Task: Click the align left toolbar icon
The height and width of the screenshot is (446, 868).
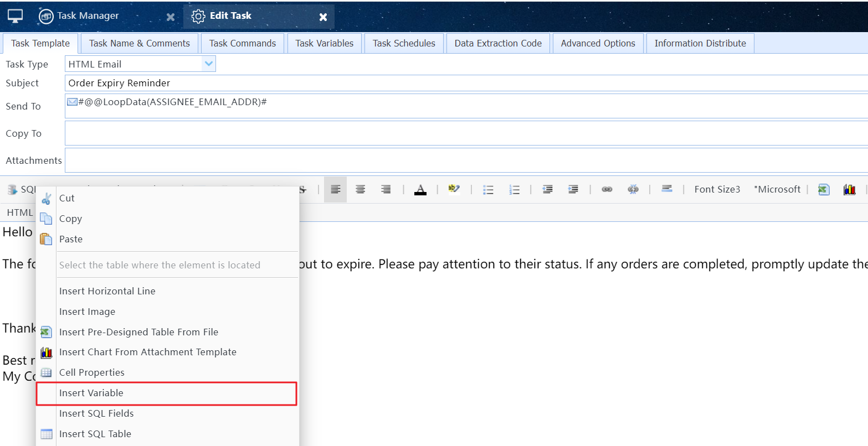Action: pyautogui.click(x=335, y=190)
